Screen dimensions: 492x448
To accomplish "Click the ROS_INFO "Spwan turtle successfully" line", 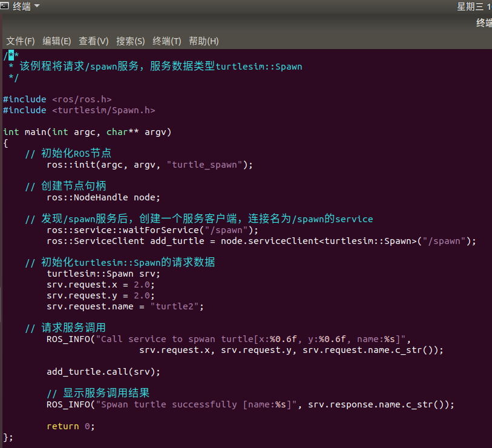I will click(x=251, y=404).
